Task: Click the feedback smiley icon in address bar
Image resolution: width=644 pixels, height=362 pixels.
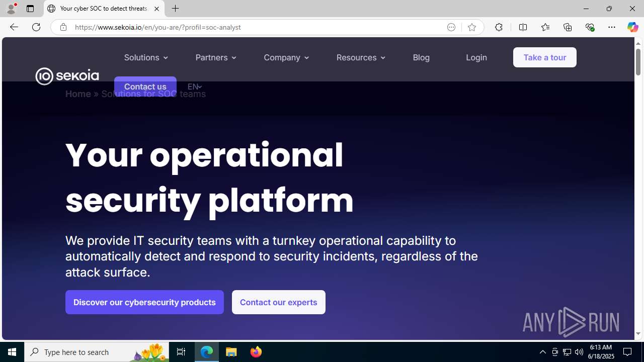Action: (x=451, y=27)
